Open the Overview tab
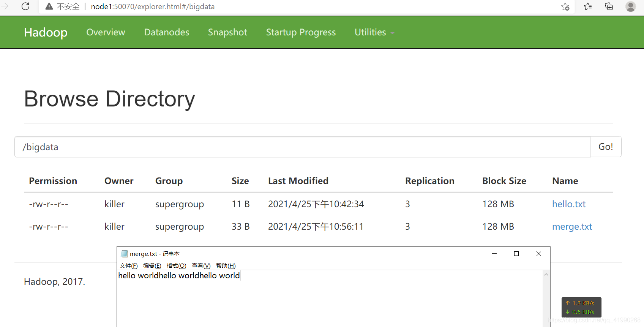The height and width of the screenshot is (327, 644). coord(106,32)
